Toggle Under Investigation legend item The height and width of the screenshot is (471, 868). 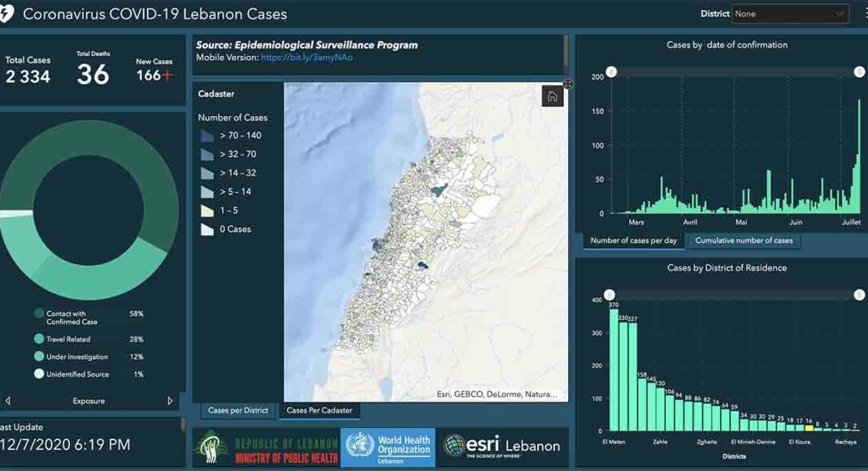coord(39,356)
